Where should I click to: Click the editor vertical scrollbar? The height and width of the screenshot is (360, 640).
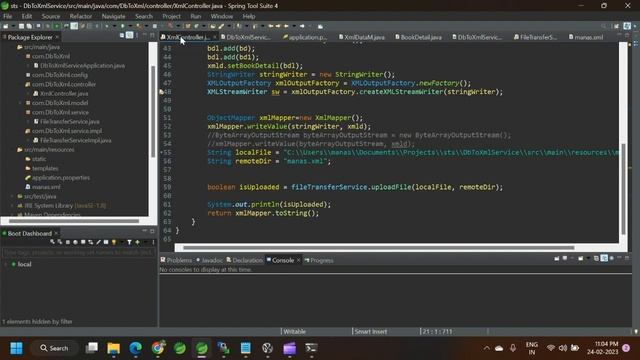tap(623, 189)
